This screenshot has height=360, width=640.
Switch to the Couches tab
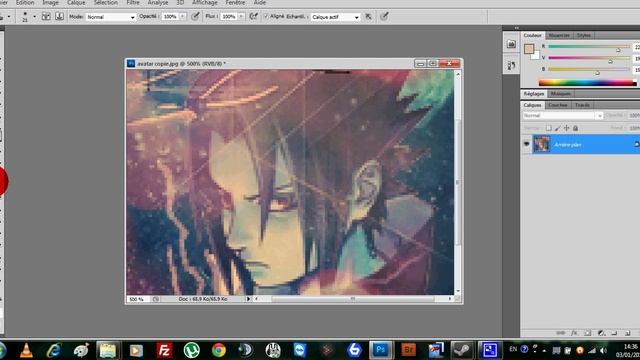point(558,105)
